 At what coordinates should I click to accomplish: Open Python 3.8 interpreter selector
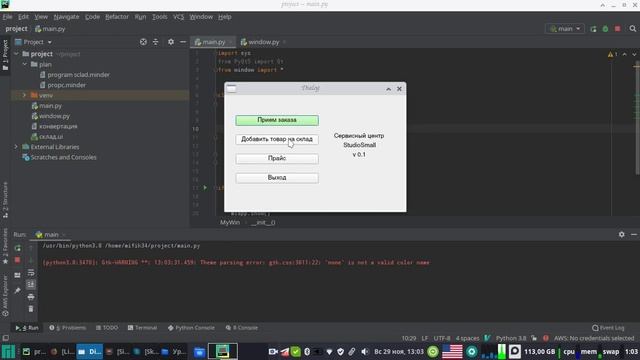(511, 338)
